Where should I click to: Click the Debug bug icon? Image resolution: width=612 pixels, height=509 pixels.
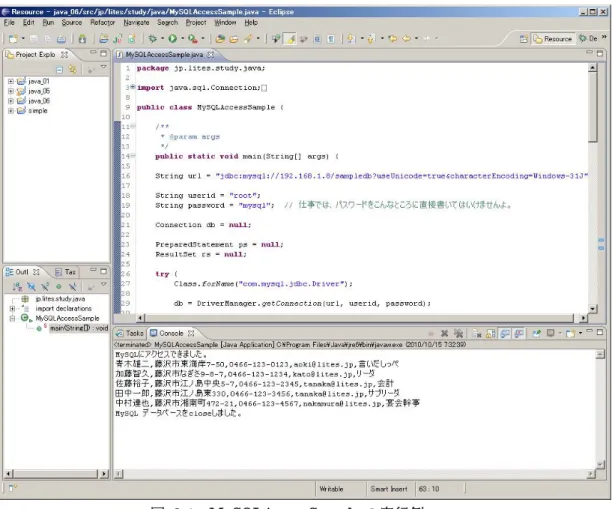tap(153, 38)
